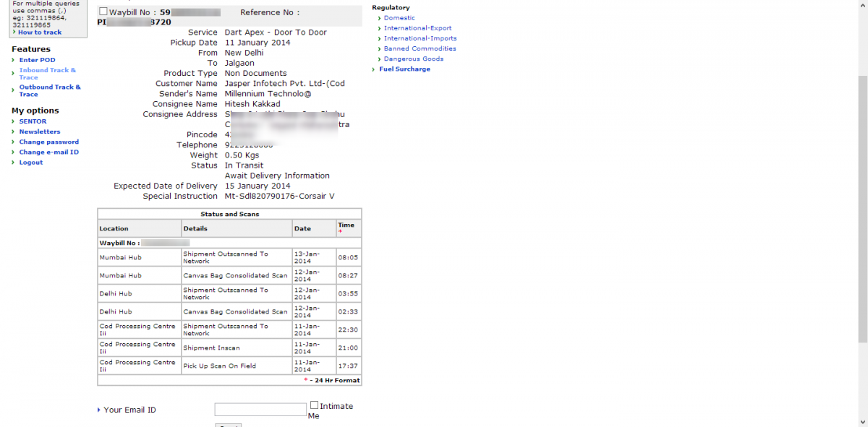Image resolution: width=868 pixels, height=427 pixels.
Task: Open the SENTOR option
Action: pyautogui.click(x=33, y=121)
